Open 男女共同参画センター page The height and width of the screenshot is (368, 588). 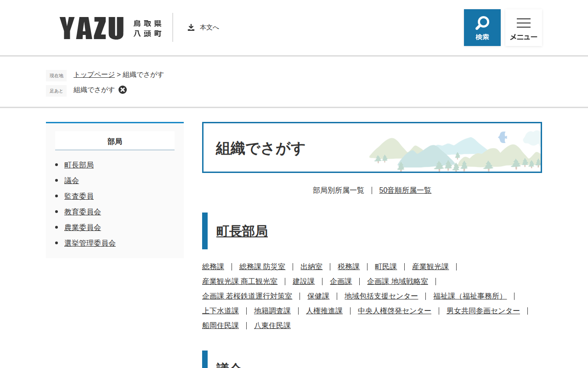point(483,310)
